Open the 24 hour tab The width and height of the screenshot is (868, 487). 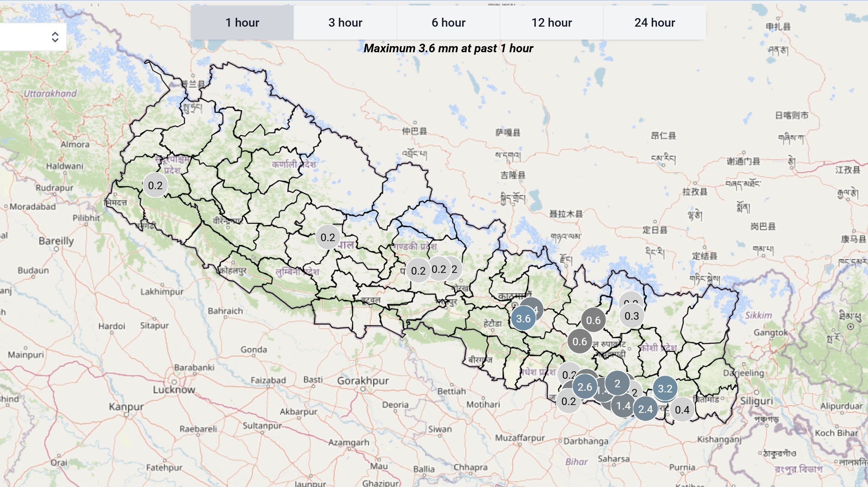[655, 23]
